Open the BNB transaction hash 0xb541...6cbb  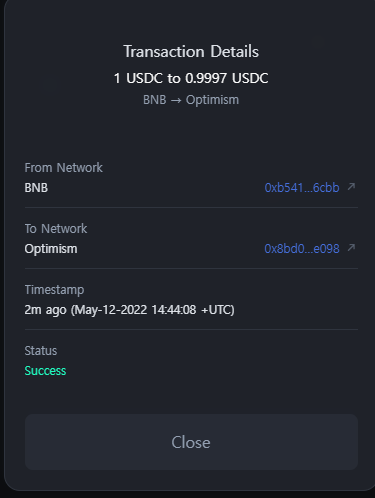(x=302, y=188)
